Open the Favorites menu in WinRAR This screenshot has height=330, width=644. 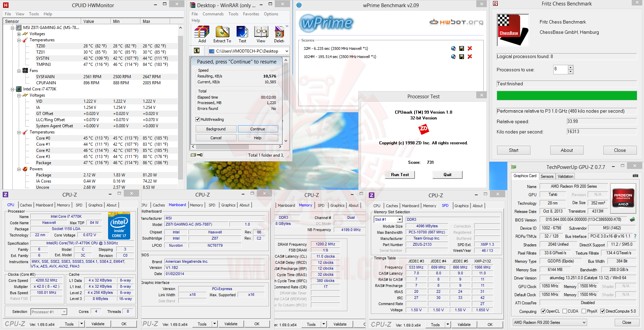(251, 14)
